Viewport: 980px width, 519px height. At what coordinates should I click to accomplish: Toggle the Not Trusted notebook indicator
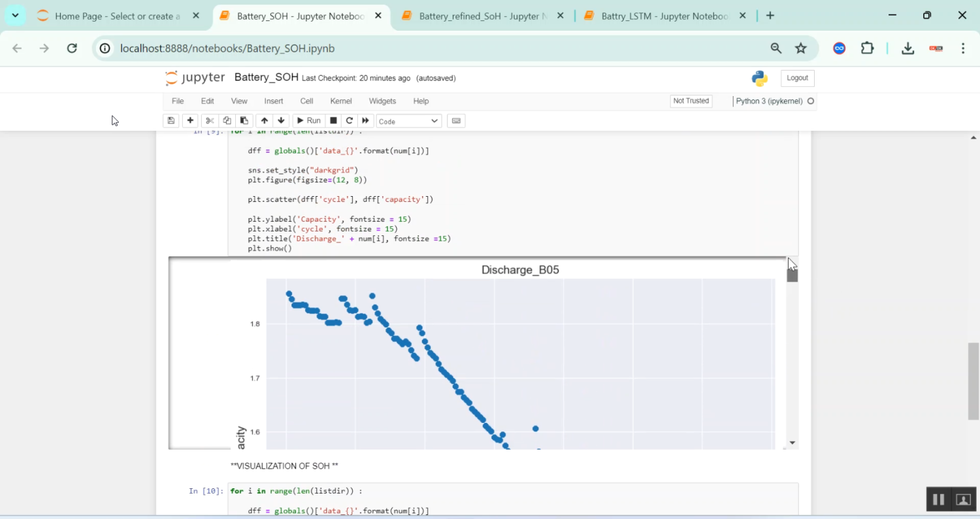[x=691, y=101]
